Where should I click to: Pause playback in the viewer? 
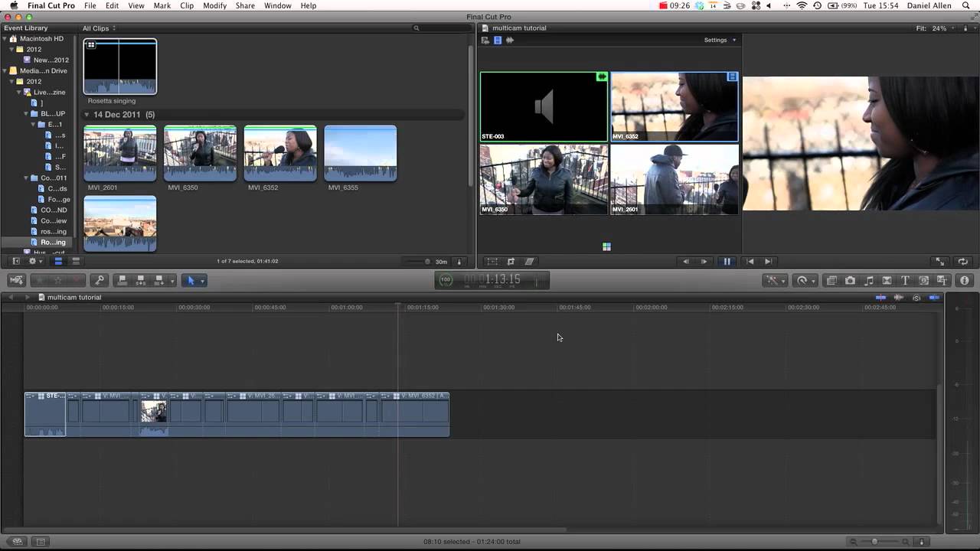tap(727, 261)
